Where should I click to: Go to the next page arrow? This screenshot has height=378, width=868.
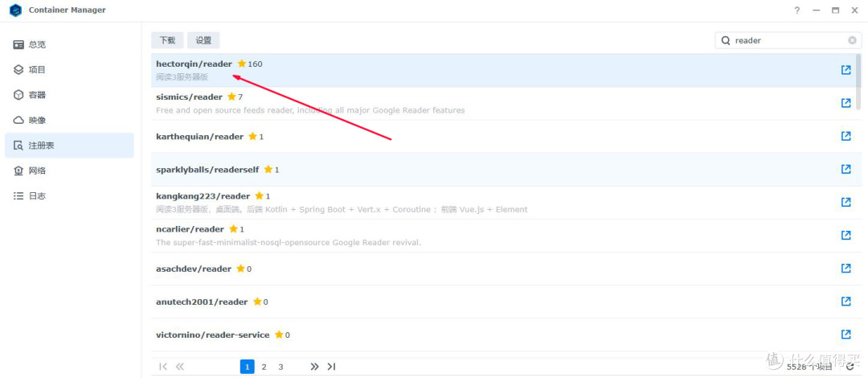point(314,367)
